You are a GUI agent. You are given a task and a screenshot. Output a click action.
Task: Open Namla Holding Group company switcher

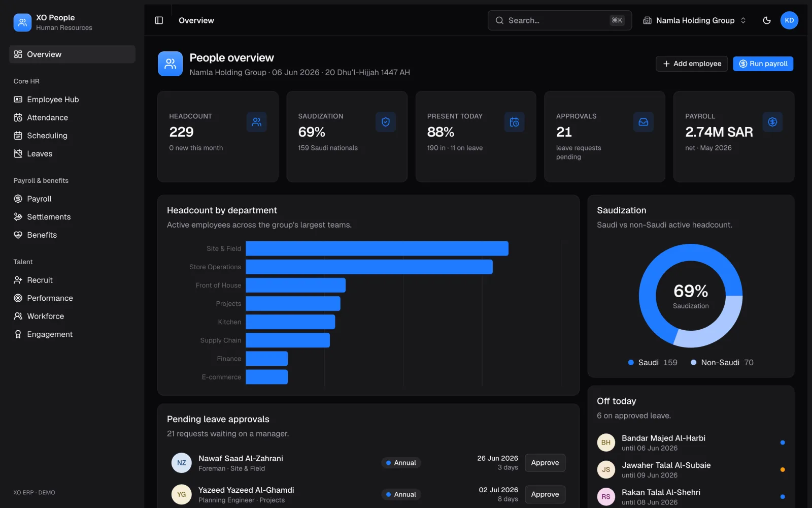pos(694,20)
